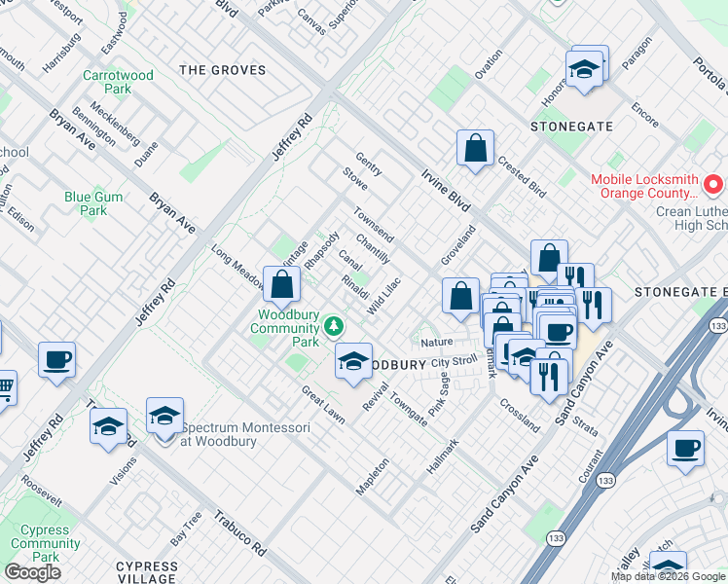Image resolution: width=728 pixels, height=584 pixels.
Task: Select the red Mobile Locksmith location pin
Action: tap(713, 185)
